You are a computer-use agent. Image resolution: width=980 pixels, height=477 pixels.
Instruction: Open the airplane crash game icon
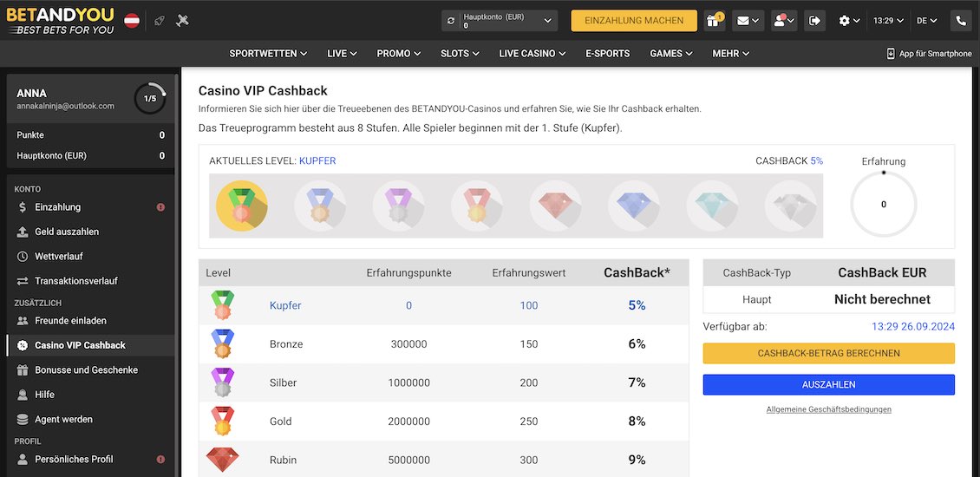(x=182, y=20)
